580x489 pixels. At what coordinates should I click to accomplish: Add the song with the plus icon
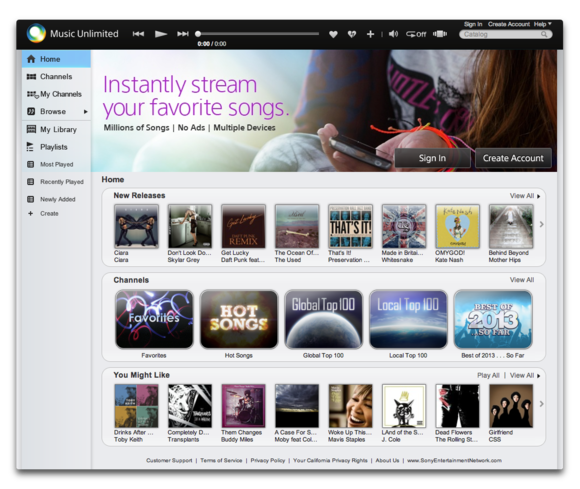pos(370,34)
